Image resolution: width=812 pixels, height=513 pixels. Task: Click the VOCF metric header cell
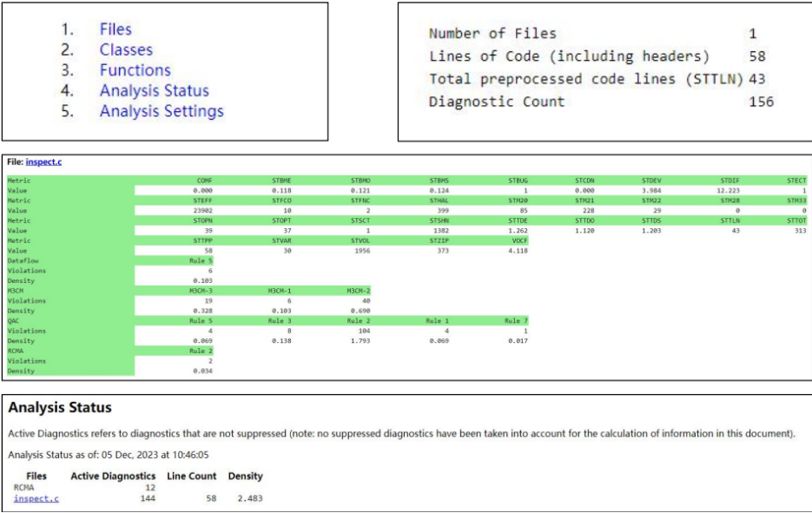[x=519, y=240]
